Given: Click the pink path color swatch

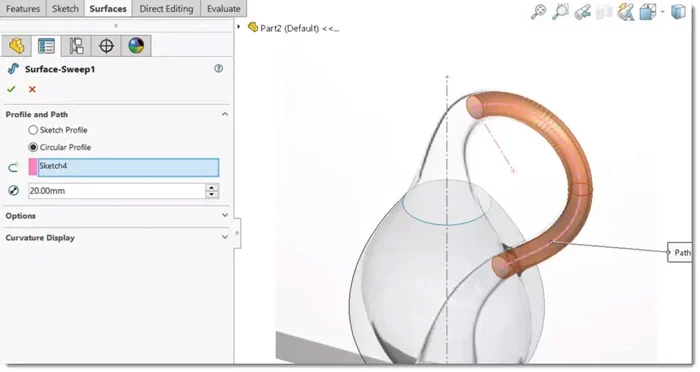Looking at the screenshot, I should pos(33,167).
